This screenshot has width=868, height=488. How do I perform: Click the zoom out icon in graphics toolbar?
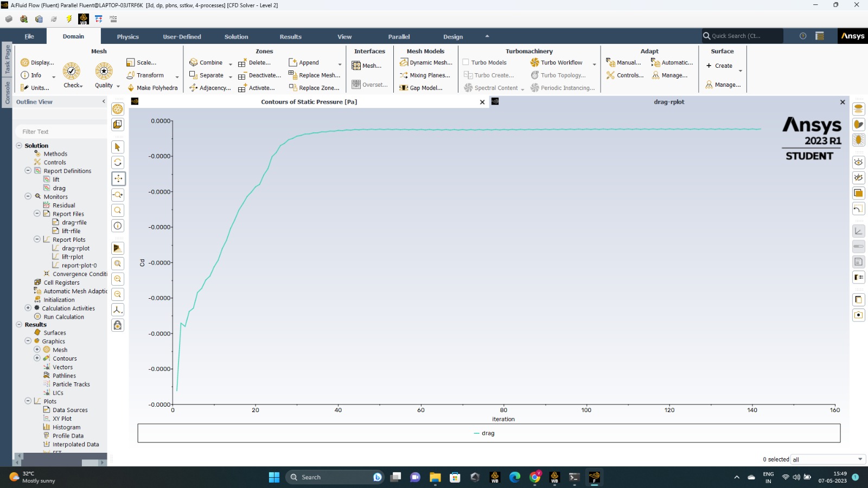click(x=118, y=294)
